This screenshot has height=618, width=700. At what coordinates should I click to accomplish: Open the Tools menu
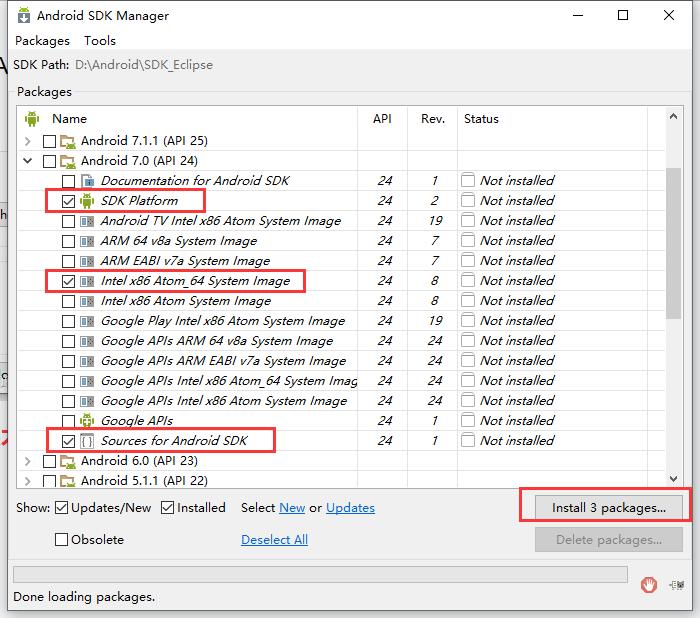pos(100,41)
